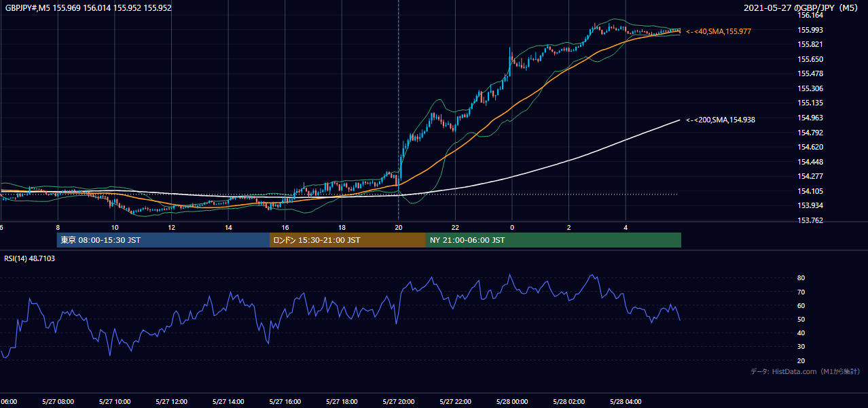868x408 pixels.
Task: Click hour label 18 under the price chart
Action: point(342,228)
